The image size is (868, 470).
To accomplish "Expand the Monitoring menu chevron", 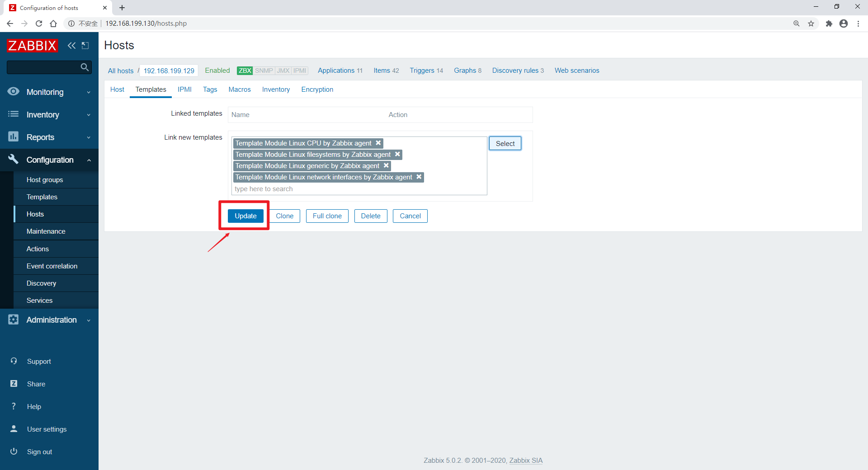I will tap(89, 92).
